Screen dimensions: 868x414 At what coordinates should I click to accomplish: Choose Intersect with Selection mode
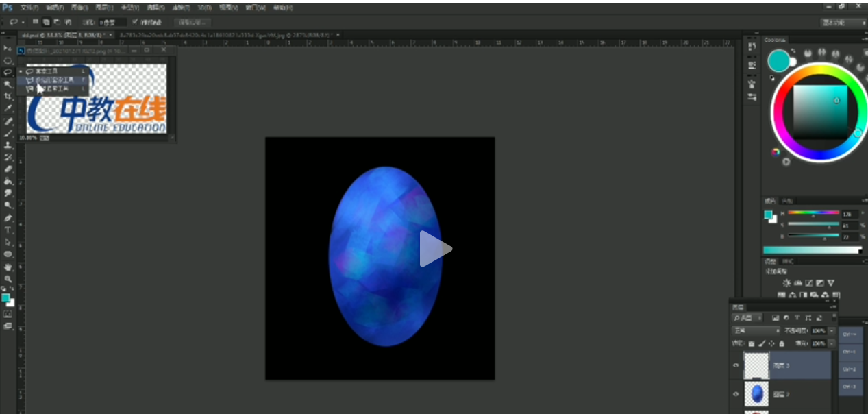[67, 22]
